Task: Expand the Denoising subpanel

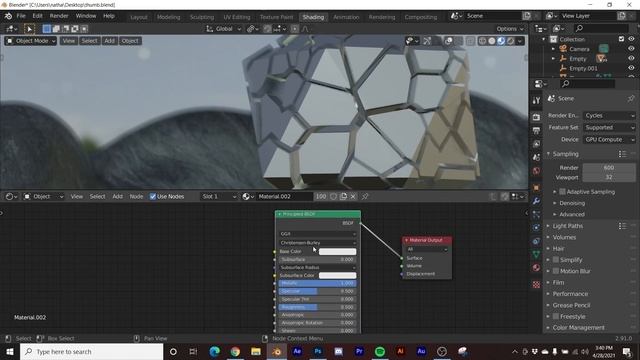Action: (571, 203)
